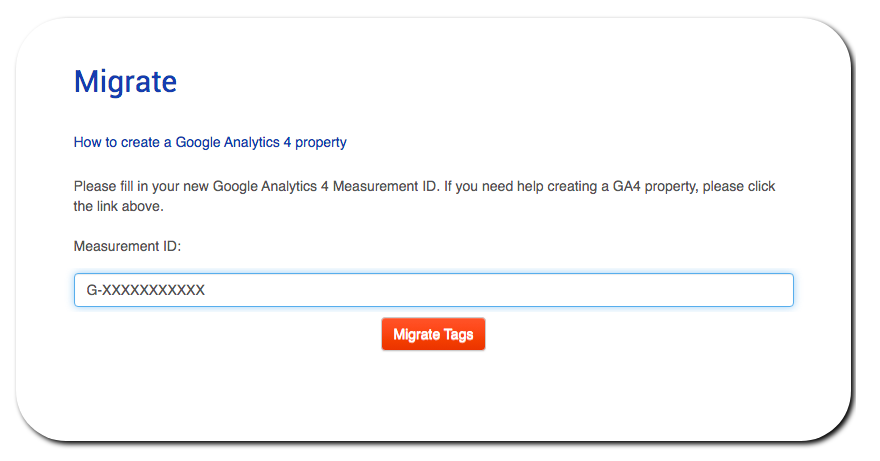Click the blue help link below the Migrate title
This screenshot has height=461, width=880.
210,142
